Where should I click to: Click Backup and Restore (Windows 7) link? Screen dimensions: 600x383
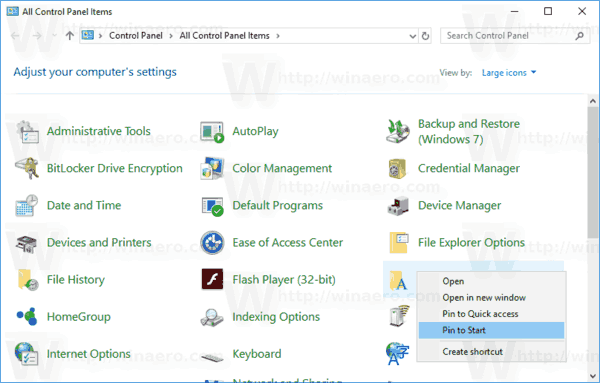point(469,132)
